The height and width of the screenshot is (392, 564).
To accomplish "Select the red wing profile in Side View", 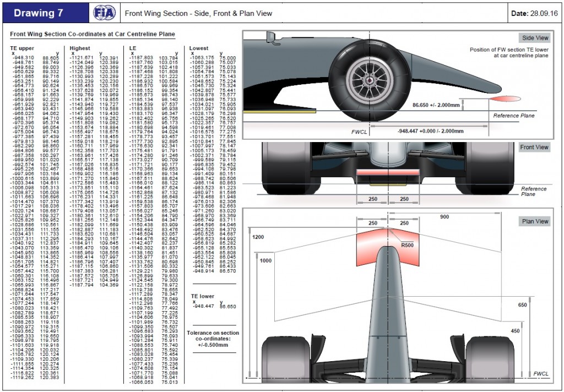I will click(x=506, y=99).
